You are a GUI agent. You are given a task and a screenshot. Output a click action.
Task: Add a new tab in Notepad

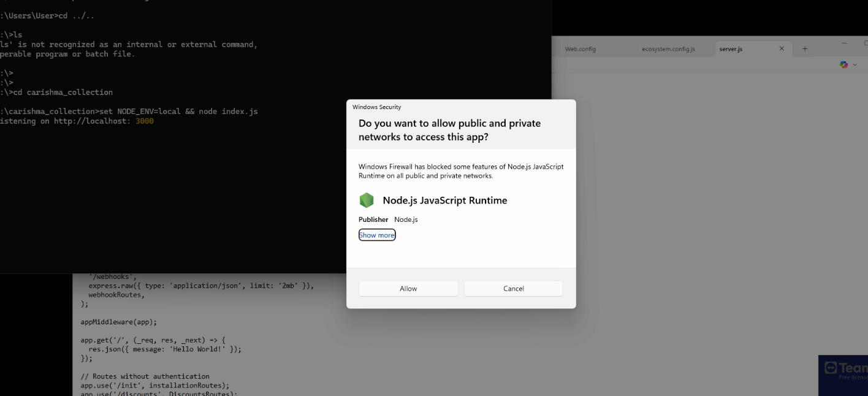pos(805,48)
